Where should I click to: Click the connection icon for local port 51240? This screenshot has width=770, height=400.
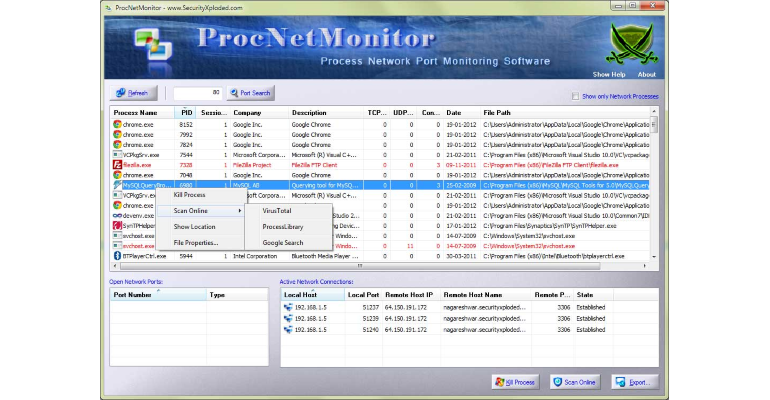[x=288, y=330]
